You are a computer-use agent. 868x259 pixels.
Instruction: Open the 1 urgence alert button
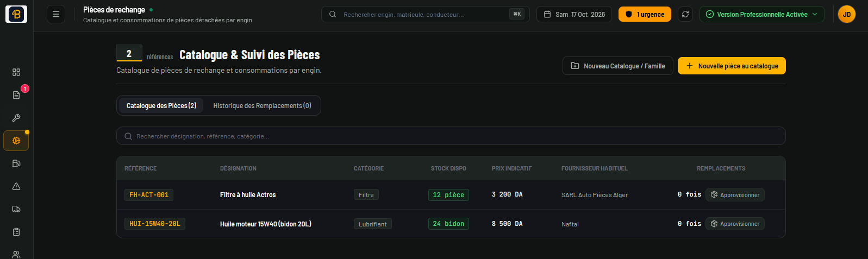coord(645,14)
